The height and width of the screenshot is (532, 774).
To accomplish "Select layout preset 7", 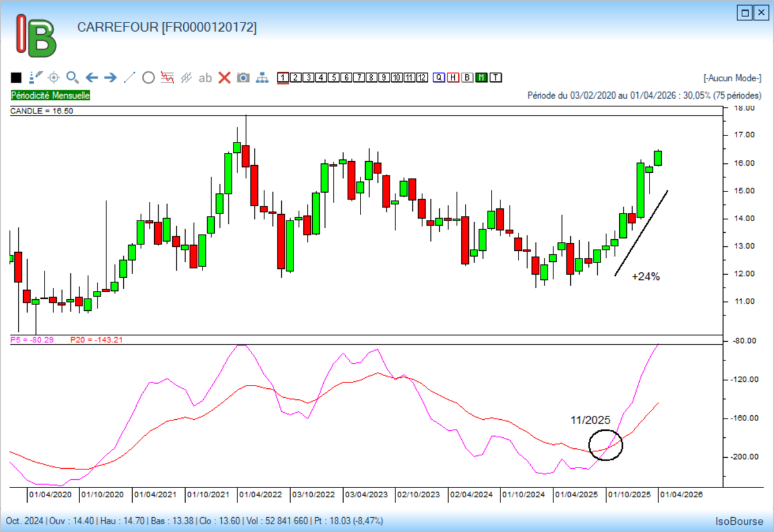I will click(x=359, y=78).
